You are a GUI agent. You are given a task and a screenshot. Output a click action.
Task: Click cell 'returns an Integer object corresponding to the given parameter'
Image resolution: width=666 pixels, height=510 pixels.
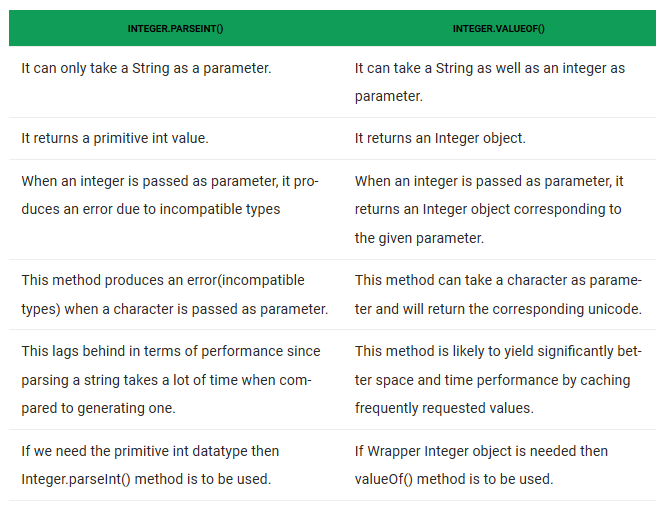(x=499, y=209)
